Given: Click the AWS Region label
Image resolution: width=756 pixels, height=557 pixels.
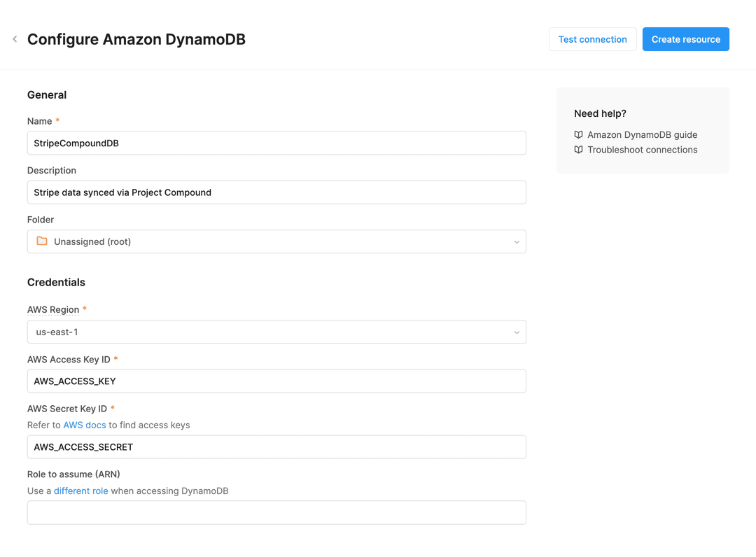Looking at the screenshot, I should (x=53, y=309).
